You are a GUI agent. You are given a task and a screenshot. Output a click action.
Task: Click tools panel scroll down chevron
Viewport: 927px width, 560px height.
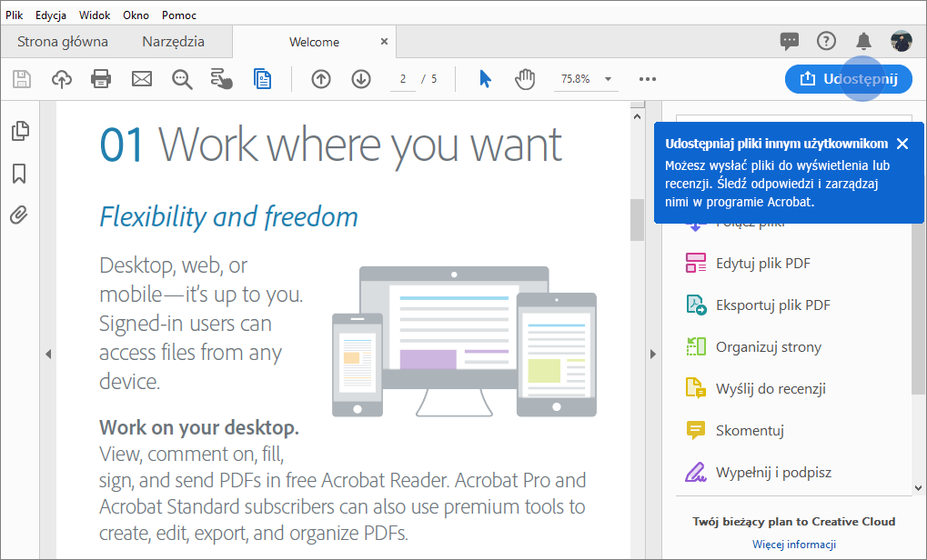[918, 488]
